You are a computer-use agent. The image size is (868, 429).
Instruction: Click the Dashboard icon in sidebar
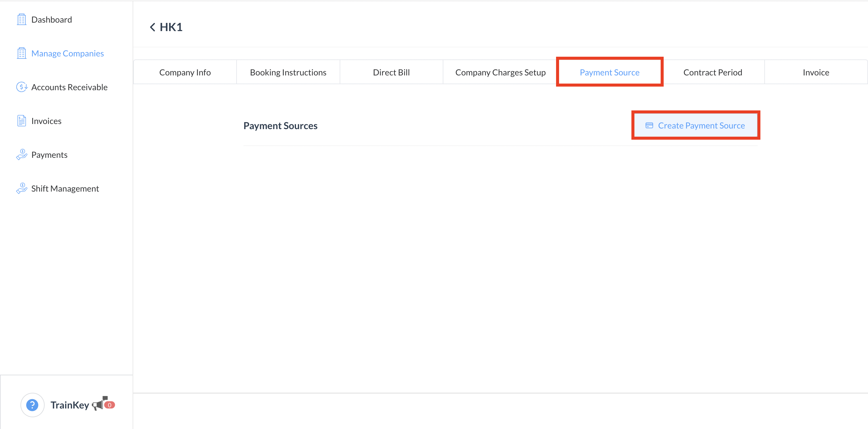point(22,19)
